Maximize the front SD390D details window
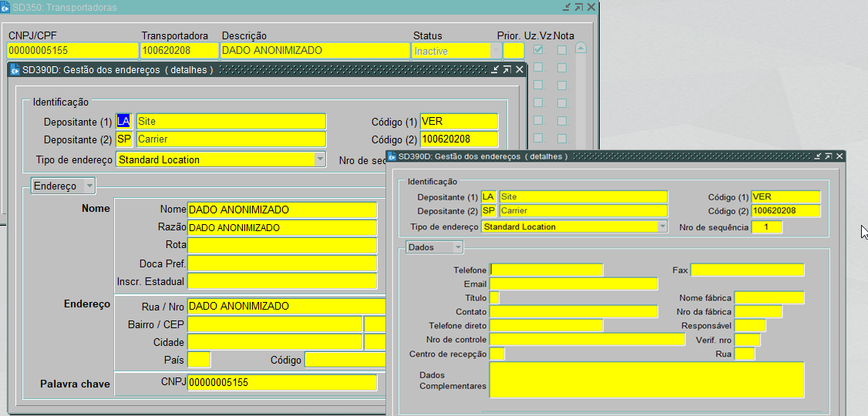This screenshot has width=868, height=416. tap(827, 156)
